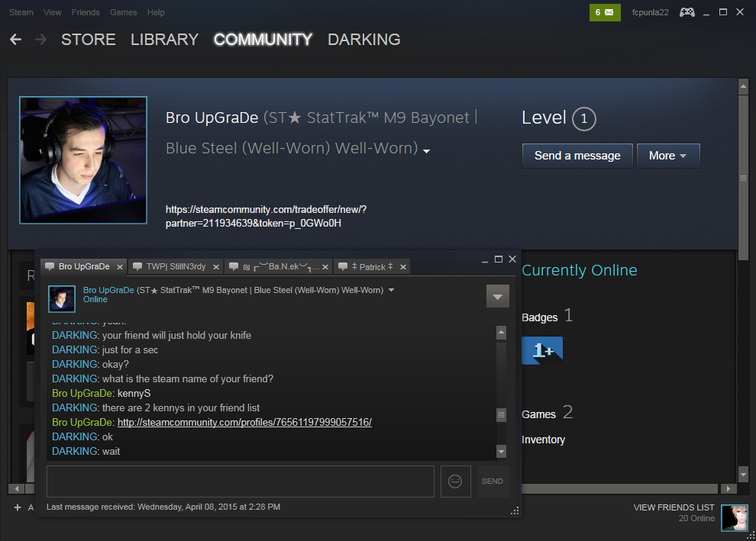
Task: Go forward with the right arrow
Action: pyautogui.click(x=41, y=40)
